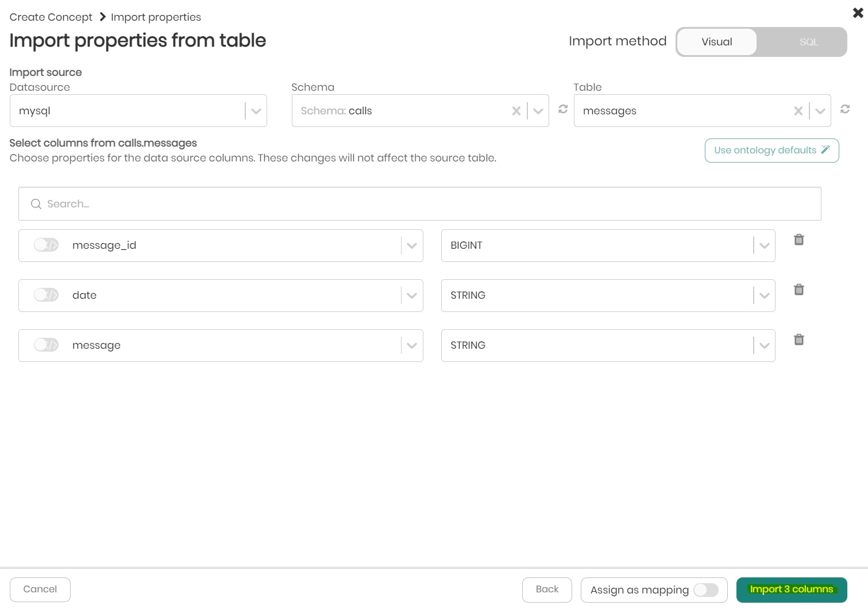Remove the date column with trash icon
Screen dimensions: 868x609
(x=798, y=290)
